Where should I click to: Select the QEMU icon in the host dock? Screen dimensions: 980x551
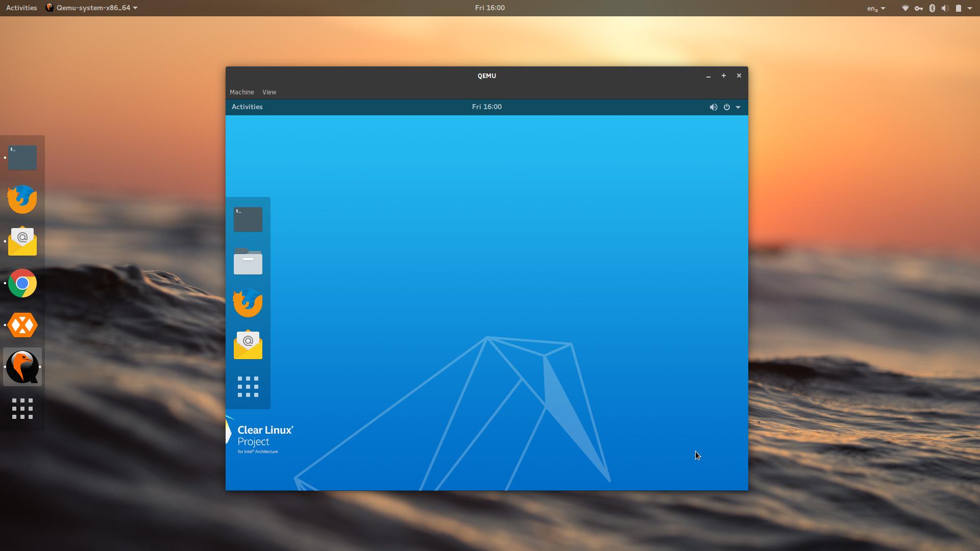point(22,367)
